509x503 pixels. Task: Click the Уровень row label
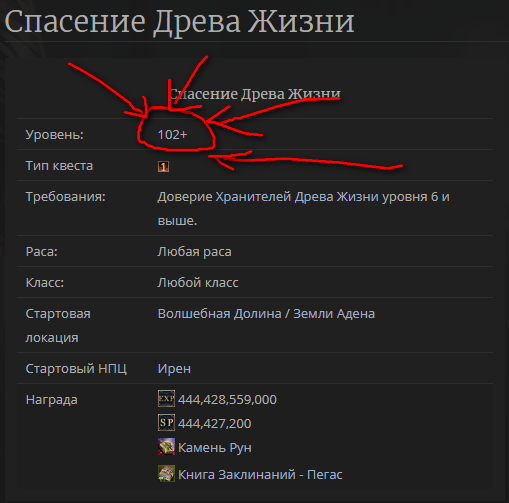[55, 135]
